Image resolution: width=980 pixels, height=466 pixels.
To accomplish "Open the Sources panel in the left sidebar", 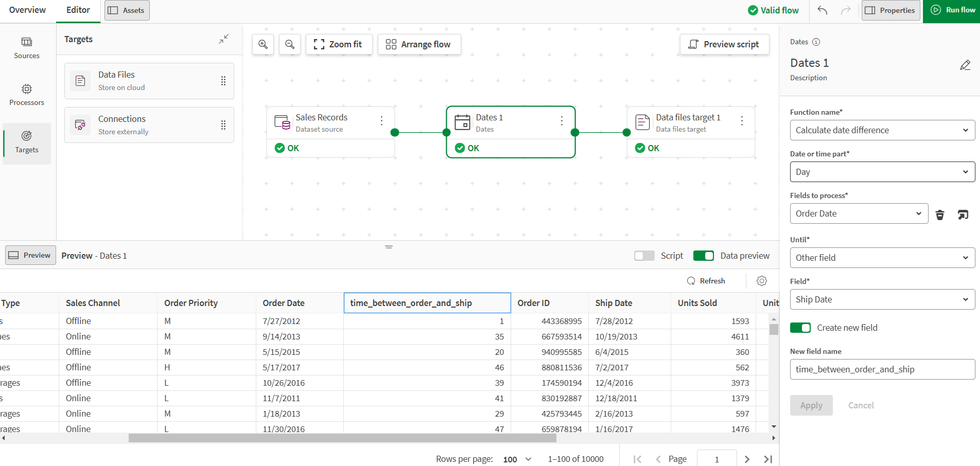I will (x=26, y=48).
